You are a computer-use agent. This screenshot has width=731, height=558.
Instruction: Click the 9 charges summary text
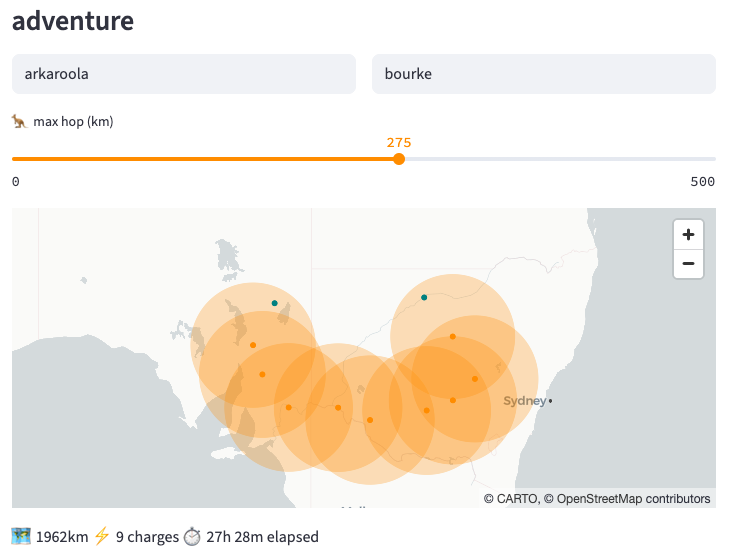coord(147,537)
